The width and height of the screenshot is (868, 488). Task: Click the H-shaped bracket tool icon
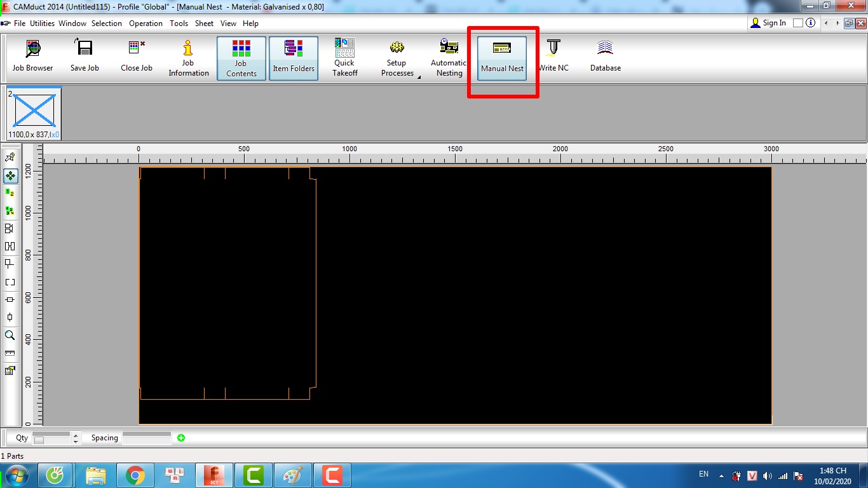[x=10, y=246]
